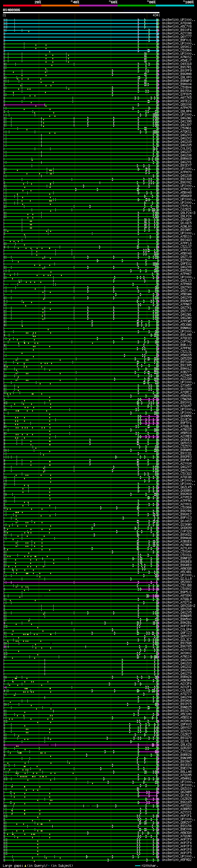Click UniRef100_C7SI08 label
The width and height of the screenshot is (197, 868).
pos(177,751)
